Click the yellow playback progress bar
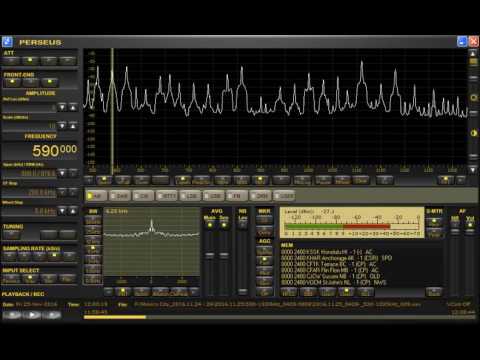This screenshot has width=480, height=360. coord(115,317)
